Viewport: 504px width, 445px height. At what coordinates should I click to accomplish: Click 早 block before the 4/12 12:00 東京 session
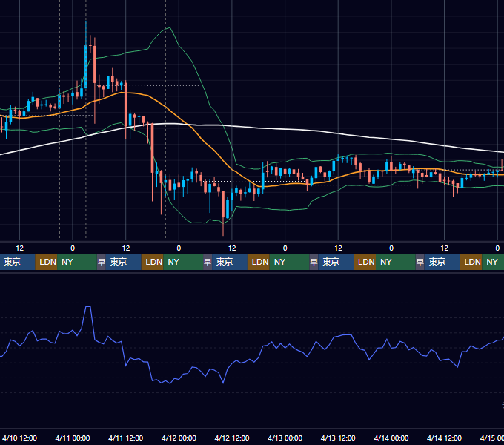pos(208,262)
